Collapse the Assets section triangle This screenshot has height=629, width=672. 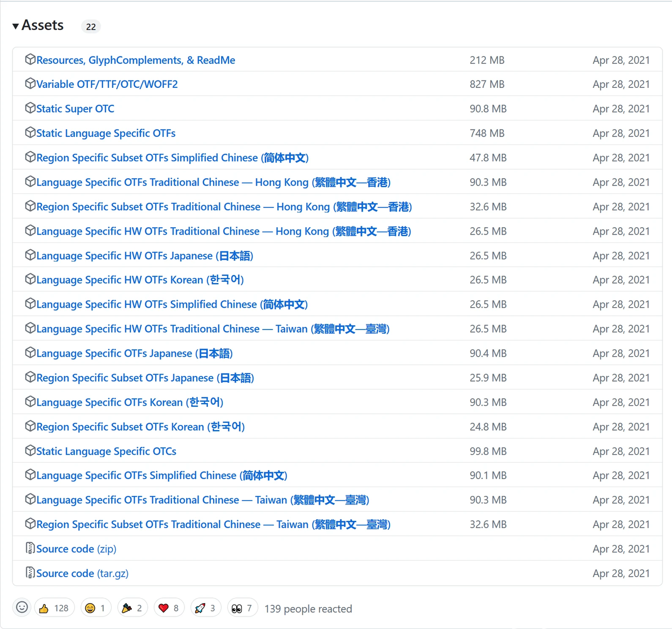click(15, 26)
